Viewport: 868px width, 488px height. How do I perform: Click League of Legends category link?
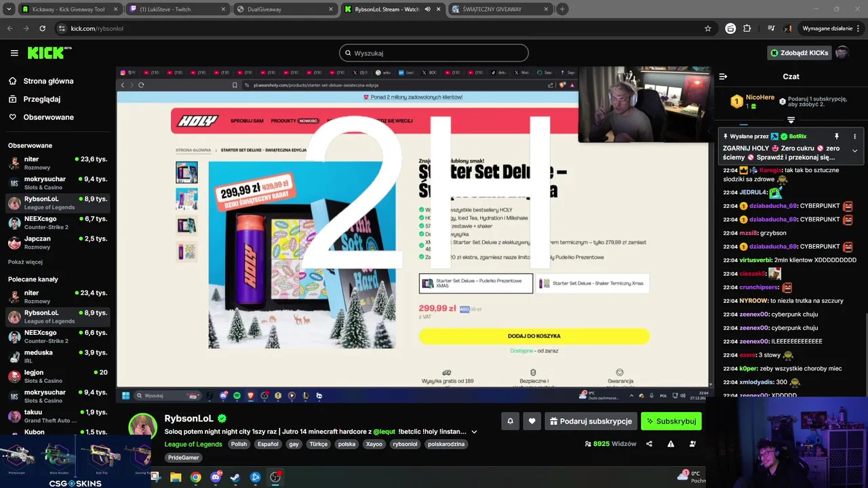click(193, 444)
